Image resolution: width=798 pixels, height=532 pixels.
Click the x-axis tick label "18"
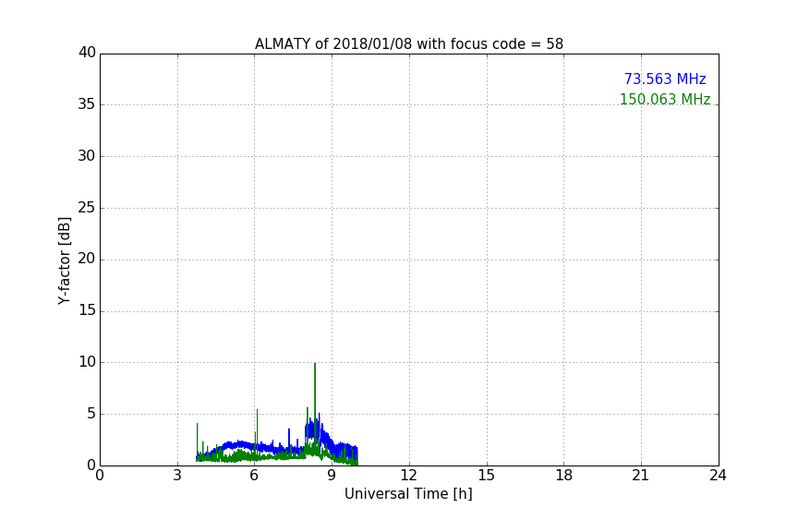564,476
